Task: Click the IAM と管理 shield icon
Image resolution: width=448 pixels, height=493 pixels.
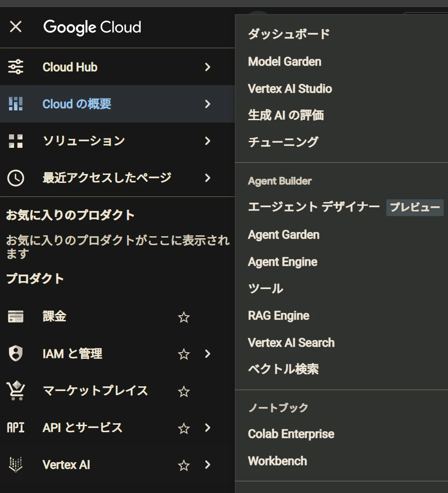Action: coord(16,354)
